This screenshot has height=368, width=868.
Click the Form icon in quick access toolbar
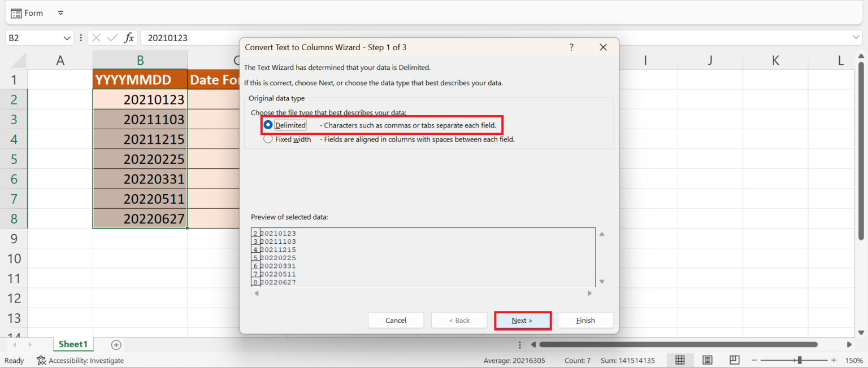click(x=16, y=13)
